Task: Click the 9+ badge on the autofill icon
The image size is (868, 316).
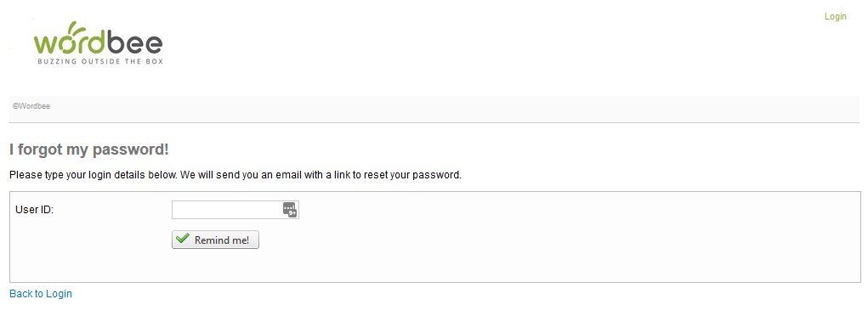Action: tap(292, 212)
